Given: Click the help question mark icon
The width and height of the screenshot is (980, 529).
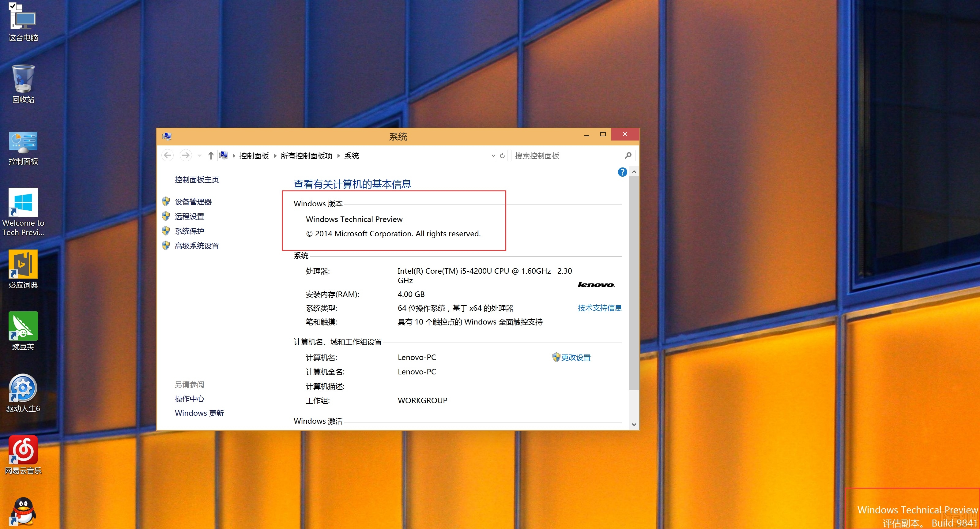Looking at the screenshot, I should (x=622, y=172).
